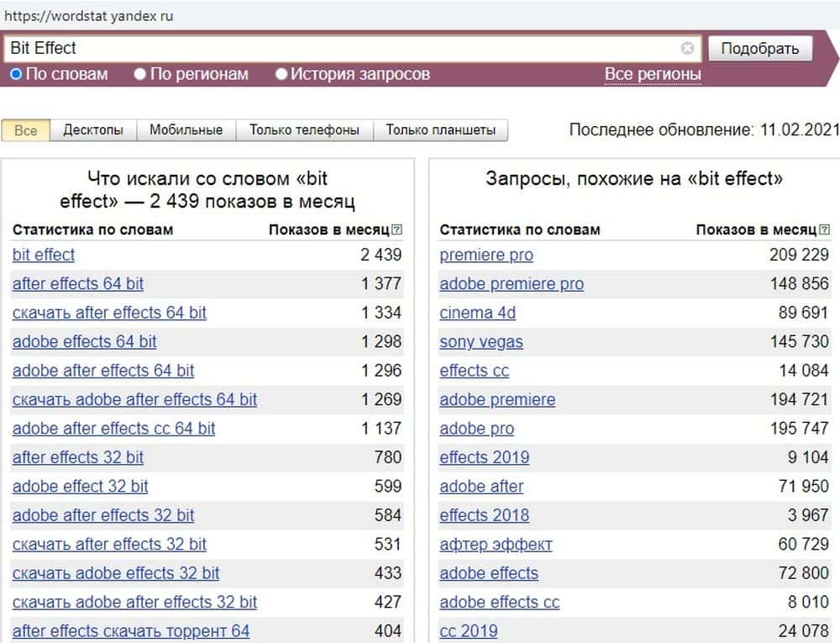Open the effects 2019 link
840x643 pixels.
click(485, 457)
